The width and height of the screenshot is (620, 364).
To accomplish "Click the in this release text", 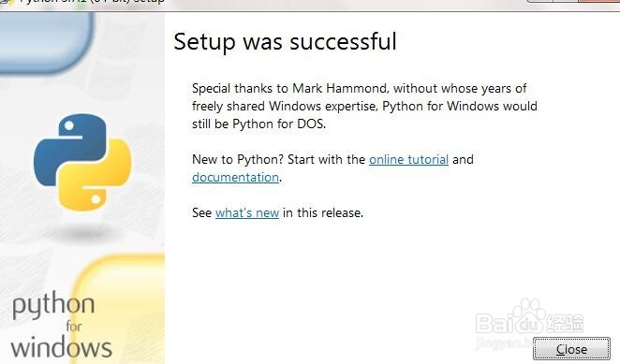I will pos(323,212).
